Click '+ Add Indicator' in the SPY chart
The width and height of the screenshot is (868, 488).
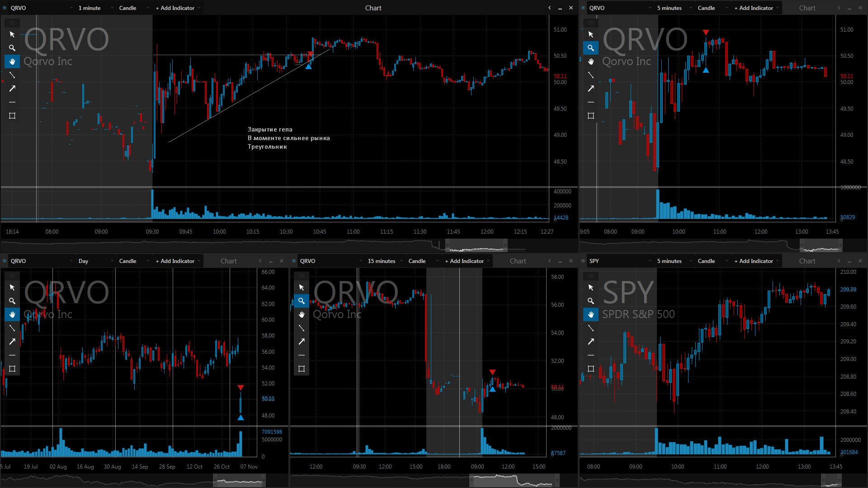tap(756, 261)
